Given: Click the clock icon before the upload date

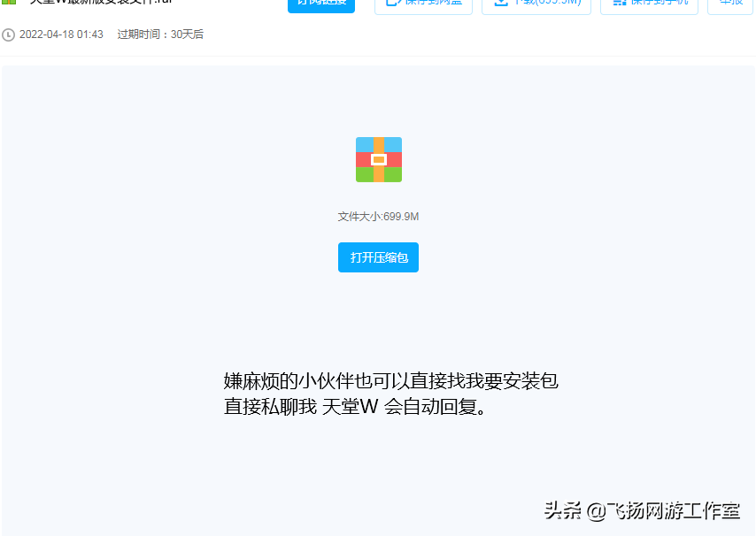Looking at the screenshot, I should pos(9,36).
